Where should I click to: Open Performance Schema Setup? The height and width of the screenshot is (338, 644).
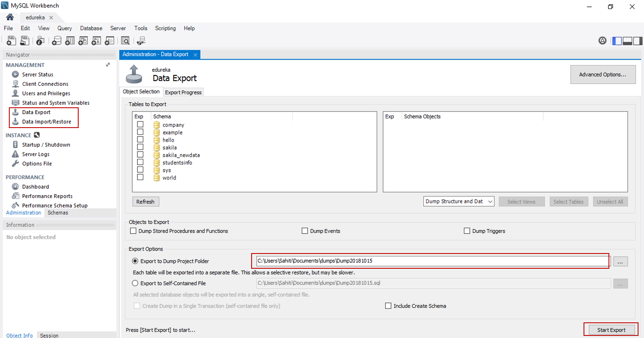[55, 205]
